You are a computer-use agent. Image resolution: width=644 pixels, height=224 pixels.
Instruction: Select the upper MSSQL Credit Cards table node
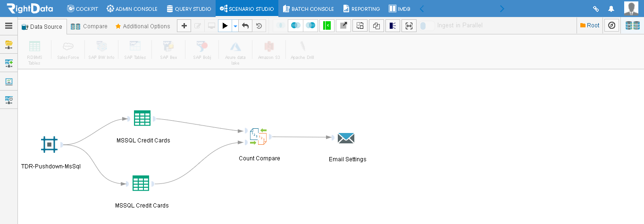coord(142,118)
